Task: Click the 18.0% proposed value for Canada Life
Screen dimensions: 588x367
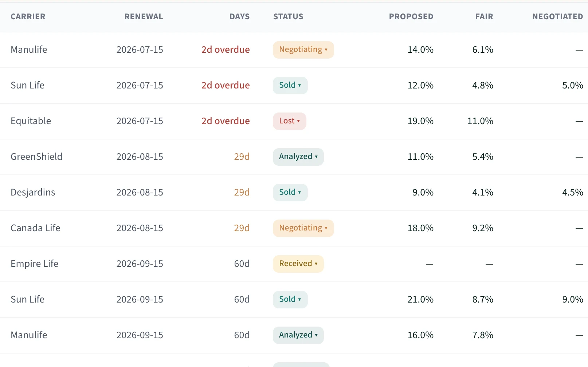Action: click(420, 228)
